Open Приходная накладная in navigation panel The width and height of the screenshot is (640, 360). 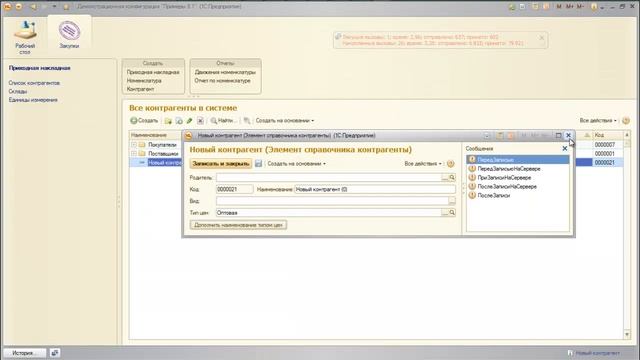click(x=40, y=68)
